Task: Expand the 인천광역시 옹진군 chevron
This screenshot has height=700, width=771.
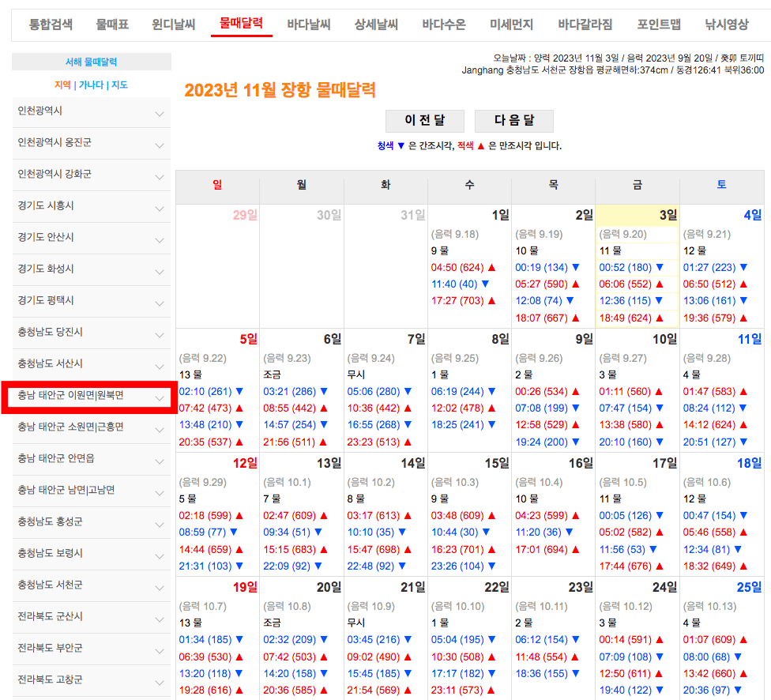Action: pyautogui.click(x=160, y=145)
